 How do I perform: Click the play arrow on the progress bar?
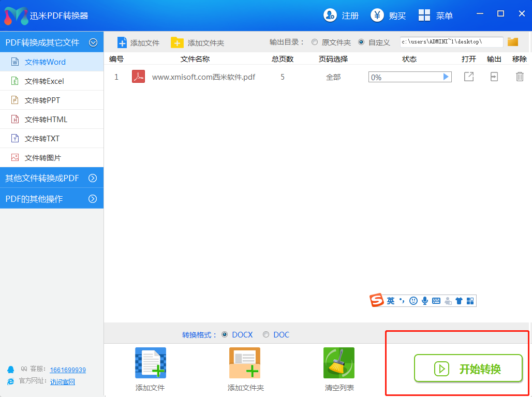446,77
